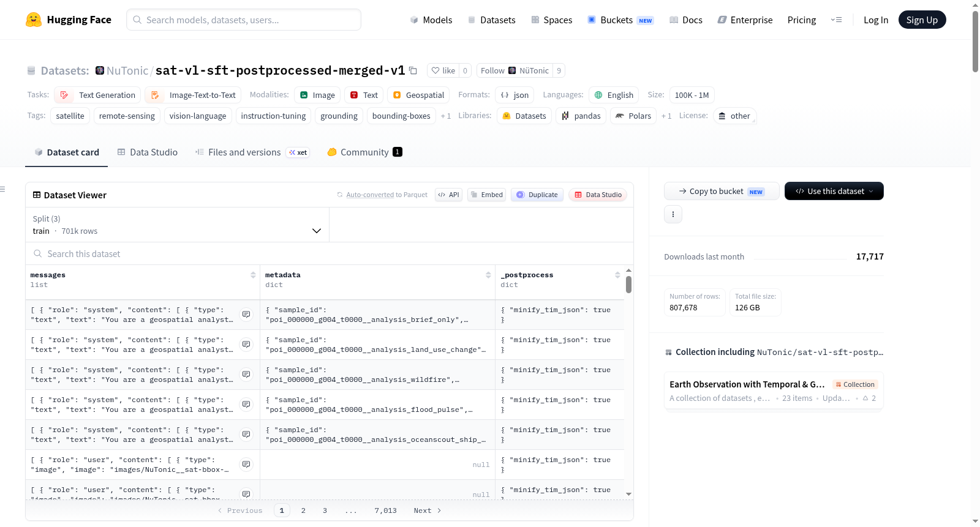
Task: Focus the top search models field
Action: point(244,20)
